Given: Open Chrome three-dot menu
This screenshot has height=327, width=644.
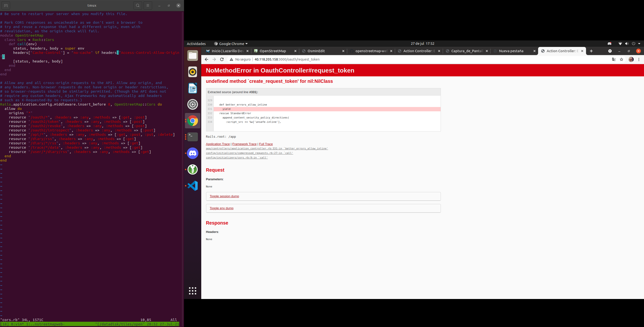Looking at the screenshot, I should [x=639, y=59].
